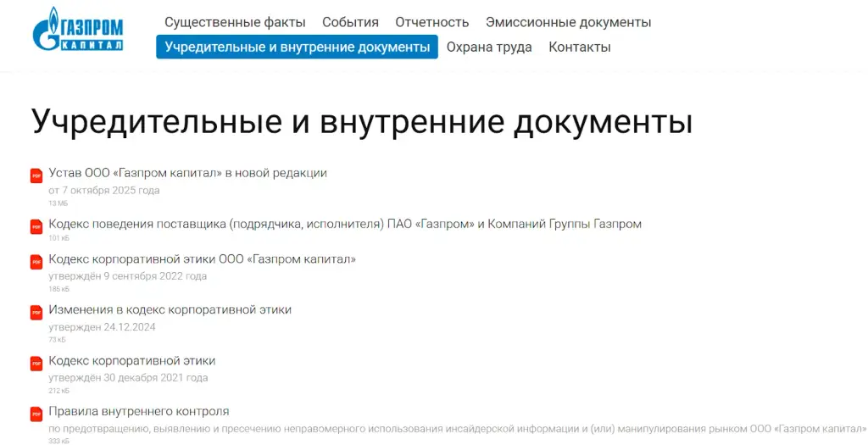Click the file size '73 кБ'
Screen dimensions: 868x445
(57, 340)
